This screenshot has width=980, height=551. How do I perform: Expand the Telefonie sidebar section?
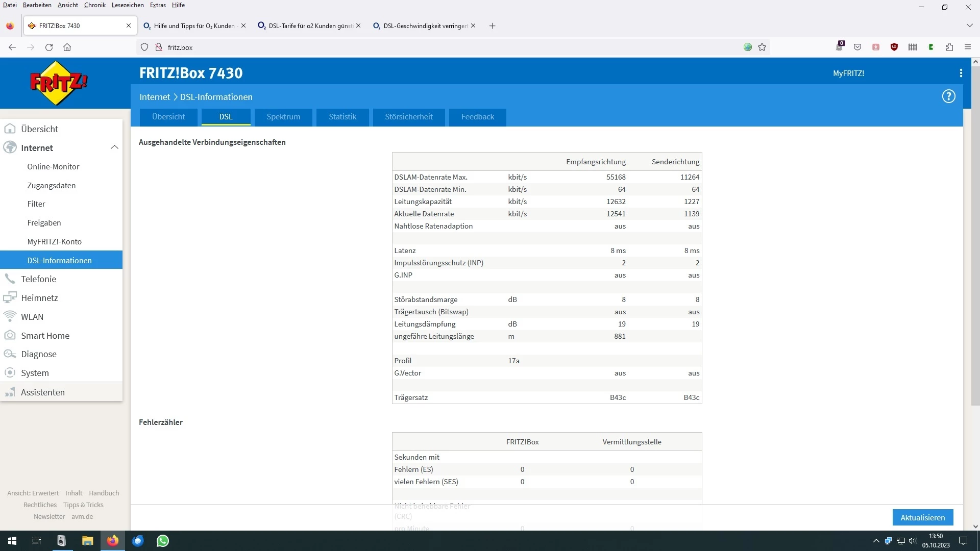39,279
